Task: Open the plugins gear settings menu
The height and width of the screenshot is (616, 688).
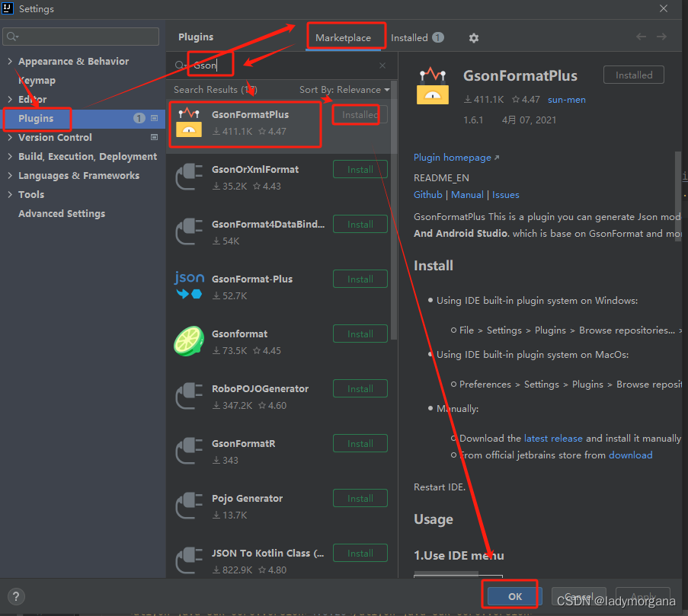Action: point(473,38)
